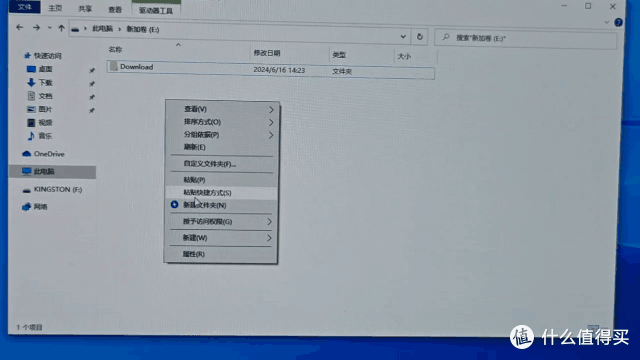Click the pin icon beside 下载

(92, 84)
